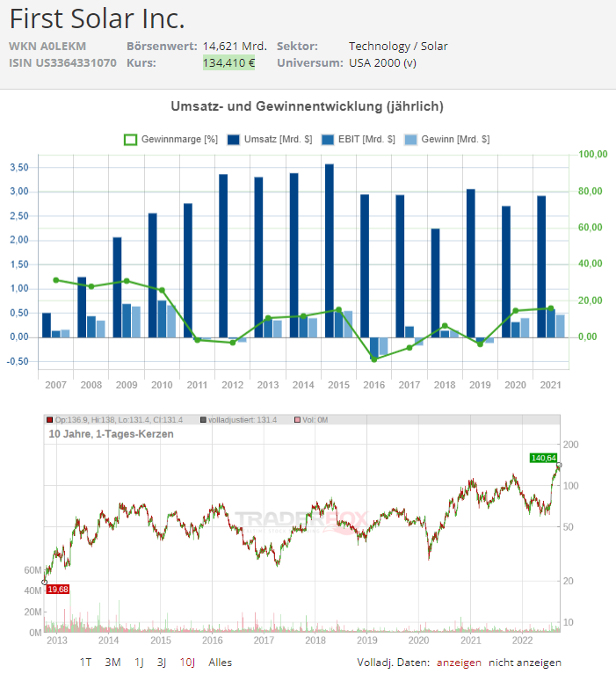Screen dimensions: 616x681
Task: Select the 3J time range
Action: tap(162, 663)
